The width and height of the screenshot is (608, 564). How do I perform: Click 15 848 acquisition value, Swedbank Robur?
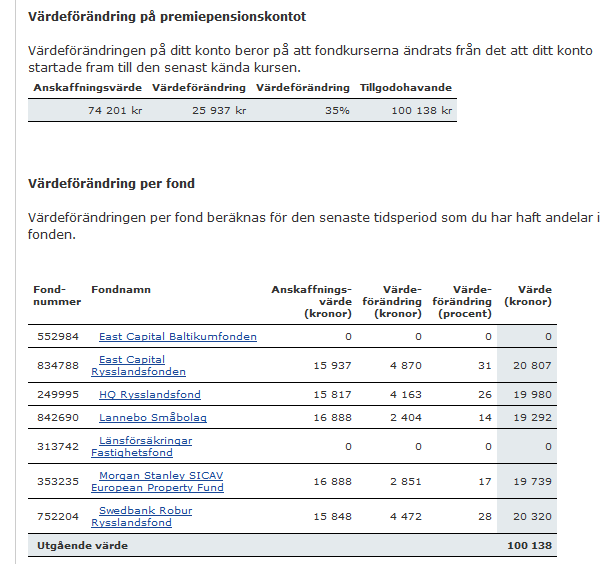[332, 516]
